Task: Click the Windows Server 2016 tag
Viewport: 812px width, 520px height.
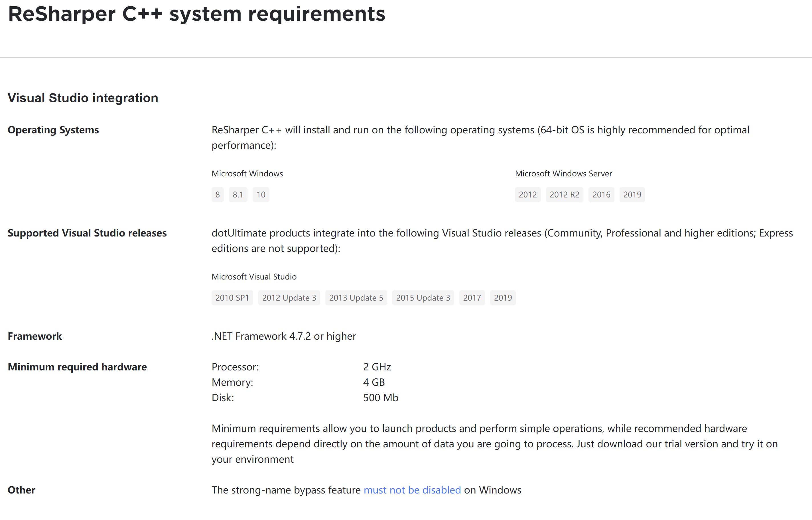Action: tap(601, 195)
